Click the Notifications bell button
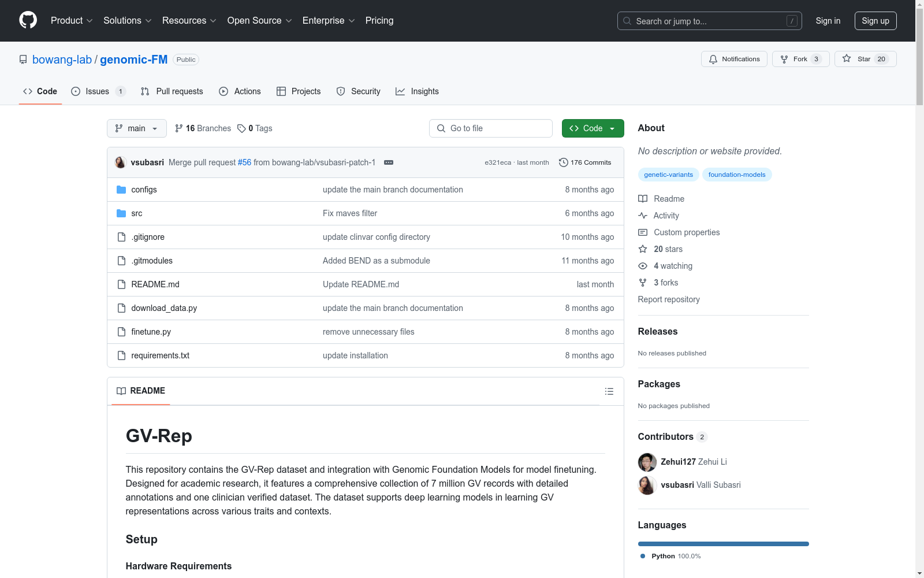The width and height of the screenshot is (924, 578). (734, 59)
